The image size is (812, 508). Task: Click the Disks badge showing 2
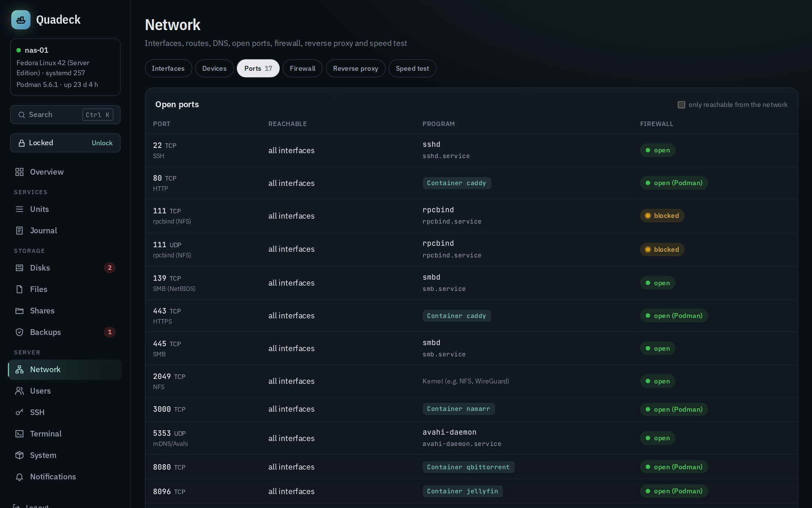tap(110, 268)
